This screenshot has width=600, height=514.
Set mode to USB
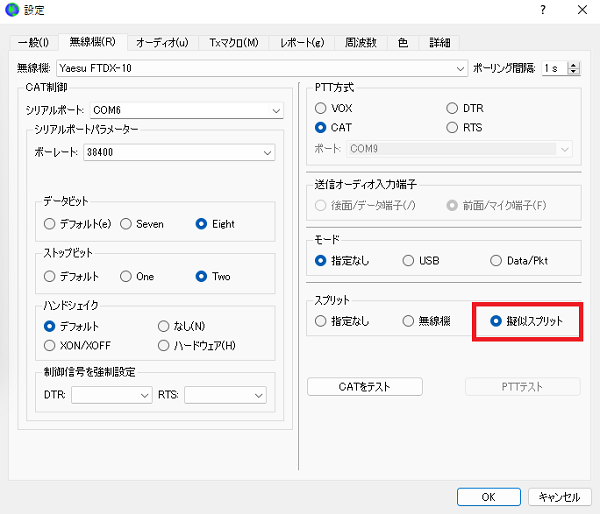pos(409,260)
